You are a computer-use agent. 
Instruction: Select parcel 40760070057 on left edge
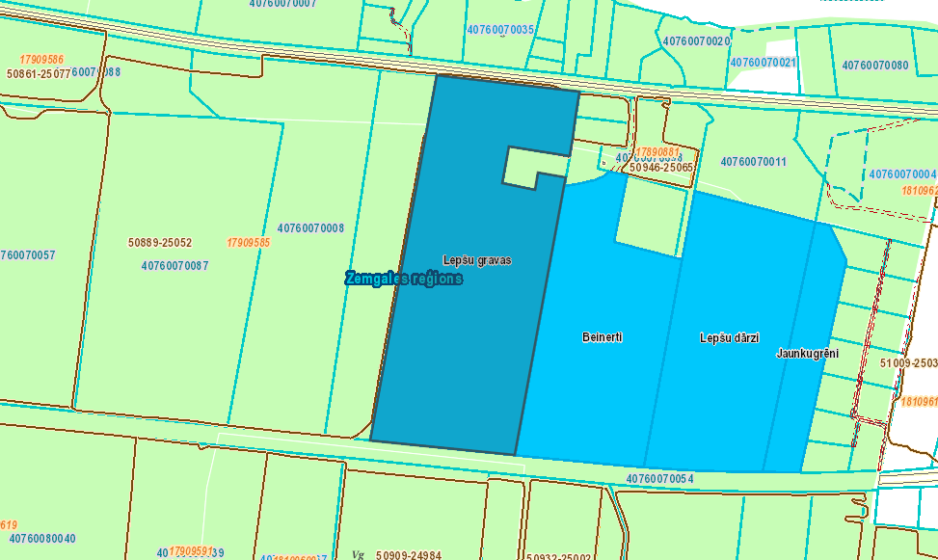pos(29,255)
